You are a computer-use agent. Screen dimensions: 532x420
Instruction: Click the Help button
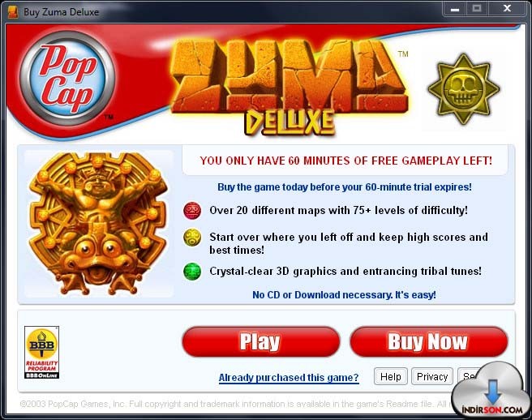pyautogui.click(x=391, y=376)
